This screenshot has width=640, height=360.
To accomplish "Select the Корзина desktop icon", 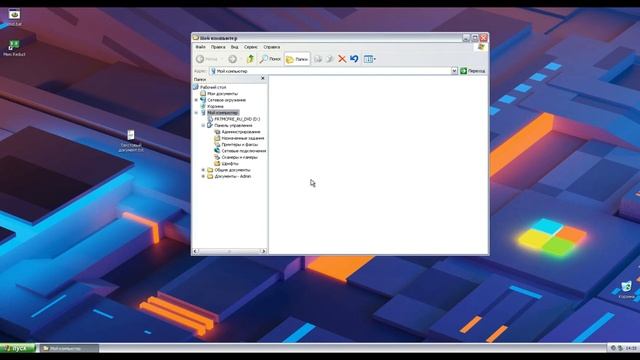I will pyautogui.click(x=627, y=290).
